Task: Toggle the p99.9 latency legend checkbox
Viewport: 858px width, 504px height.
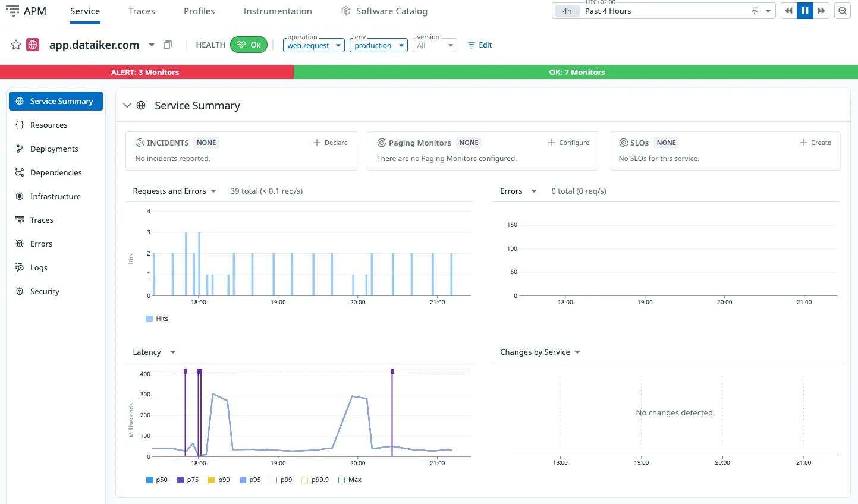Action: [x=305, y=480]
